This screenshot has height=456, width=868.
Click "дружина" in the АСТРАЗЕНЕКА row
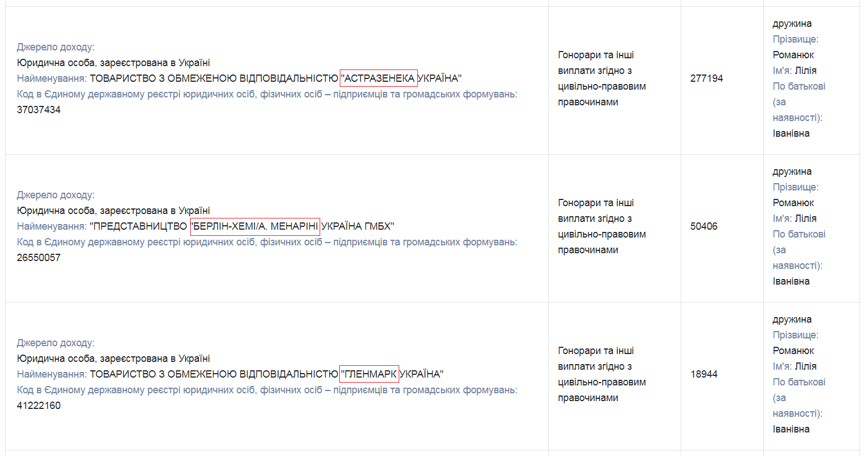coord(792,24)
